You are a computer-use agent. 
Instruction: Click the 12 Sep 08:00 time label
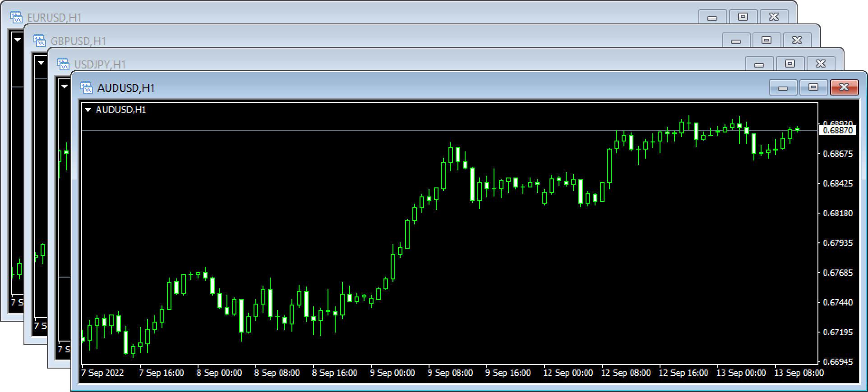[626, 373]
